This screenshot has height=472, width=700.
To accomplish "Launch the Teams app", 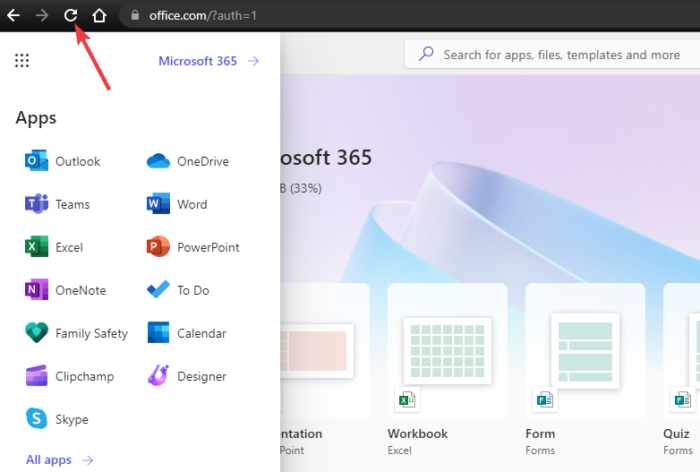I will (x=57, y=204).
